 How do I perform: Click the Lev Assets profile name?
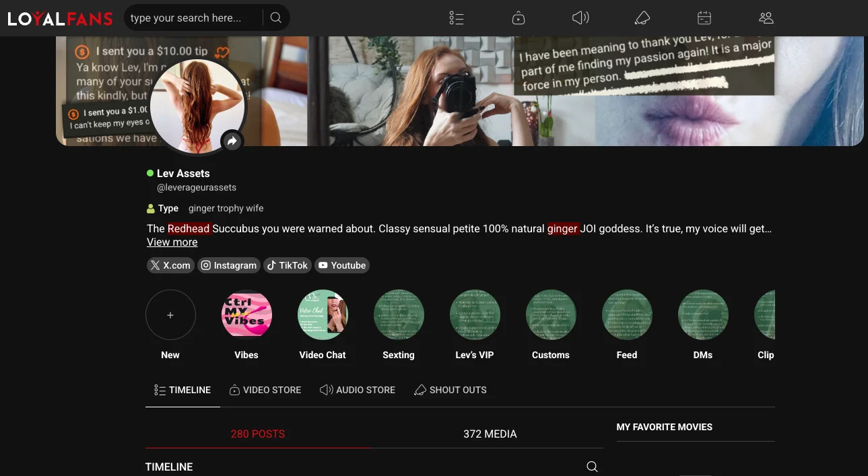[x=183, y=173]
